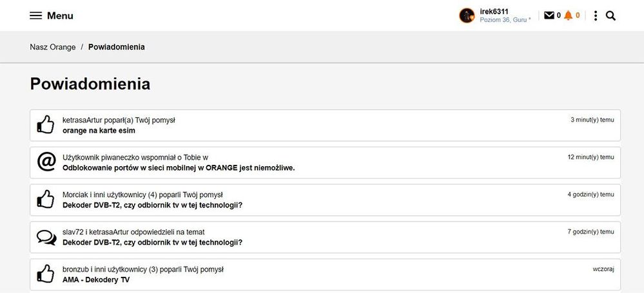The height and width of the screenshot is (293, 644).
Task: Open the three-dot options menu
Action: pyautogui.click(x=595, y=15)
